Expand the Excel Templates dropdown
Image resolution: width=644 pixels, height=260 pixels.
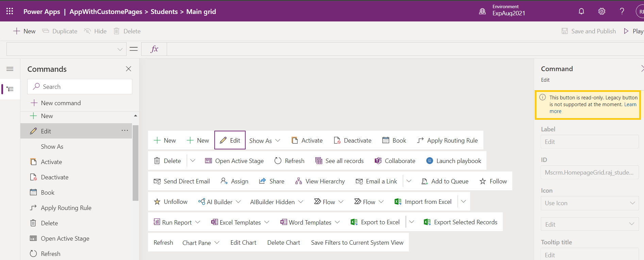(267, 222)
